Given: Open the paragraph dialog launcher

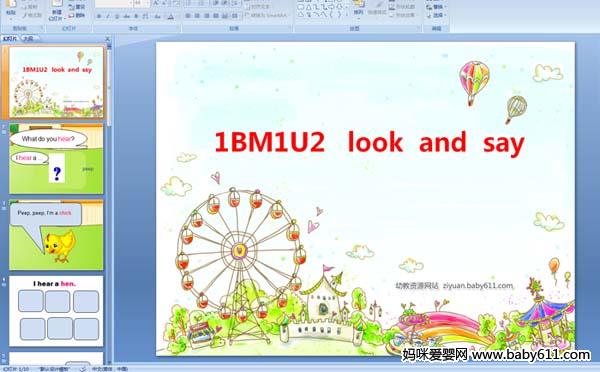Looking at the screenshot, I should click(x=291, y=27).
